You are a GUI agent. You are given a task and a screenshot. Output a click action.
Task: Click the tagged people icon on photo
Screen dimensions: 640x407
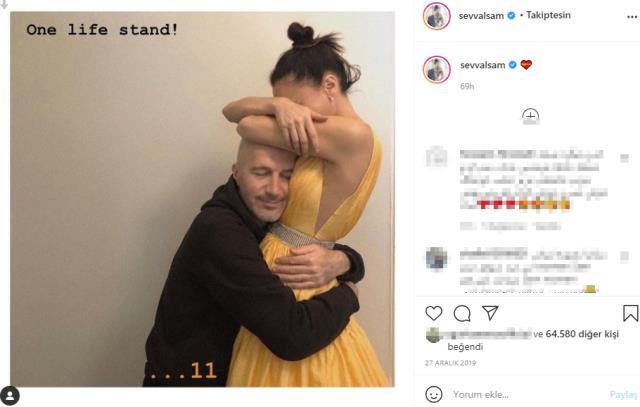click(10, 396)
